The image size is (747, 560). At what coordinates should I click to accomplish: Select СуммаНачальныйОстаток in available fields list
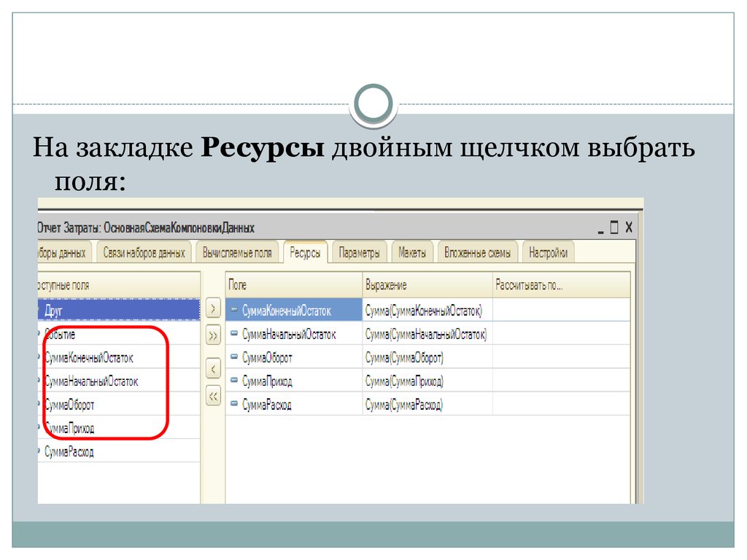119,381
